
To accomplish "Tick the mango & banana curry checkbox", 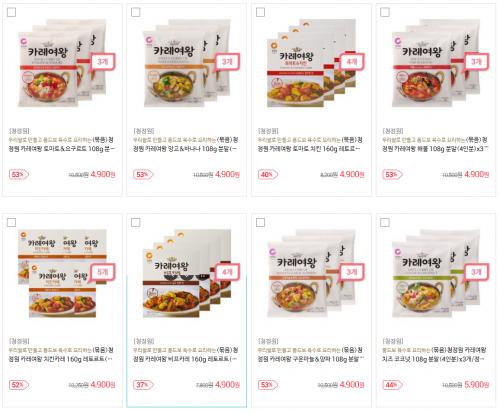I will (x=136, y=12).
